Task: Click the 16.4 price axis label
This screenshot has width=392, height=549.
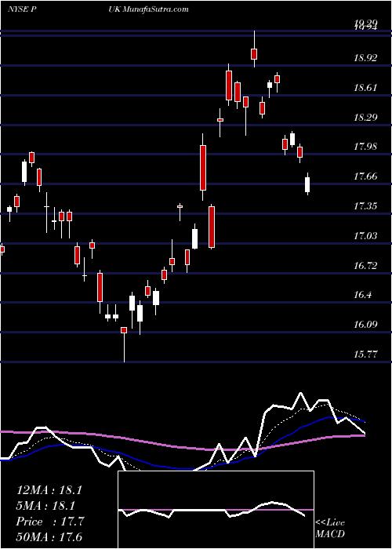Action: click(x=363, y=295)
